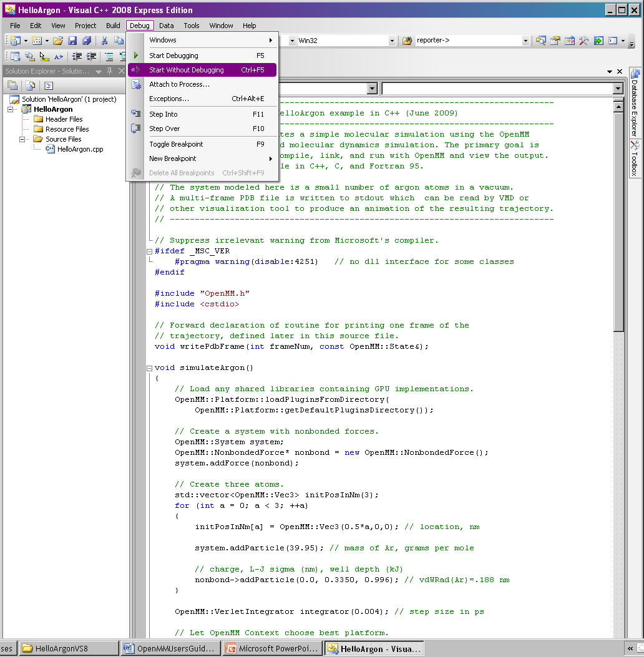Open the File menu
This screenshot has height=657, width=644.
pos(15,26)
